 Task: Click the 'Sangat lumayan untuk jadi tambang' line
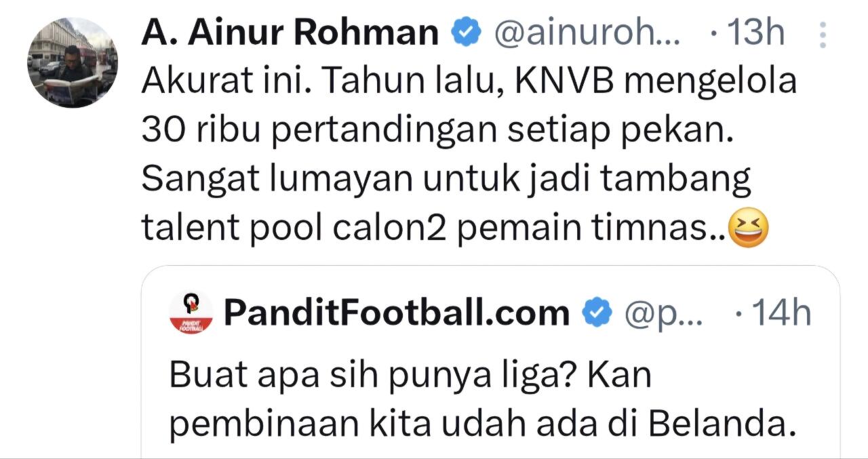coord(446,180)
